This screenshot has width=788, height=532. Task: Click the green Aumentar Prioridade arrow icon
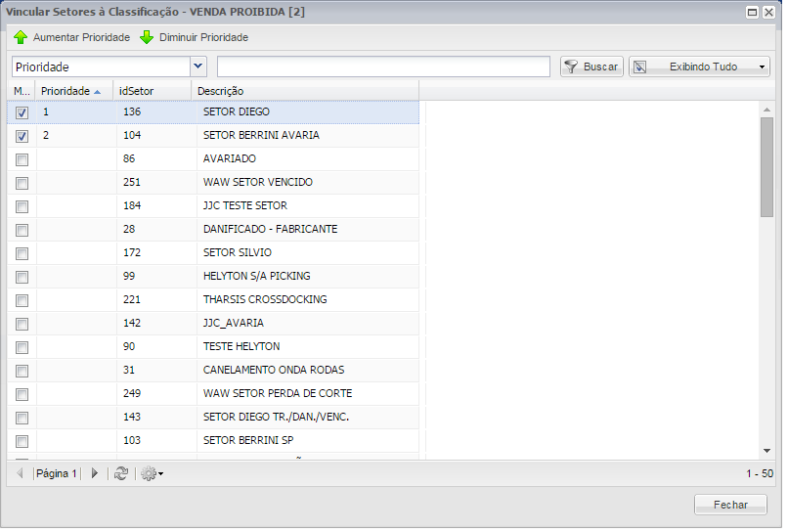click(21, 37)
